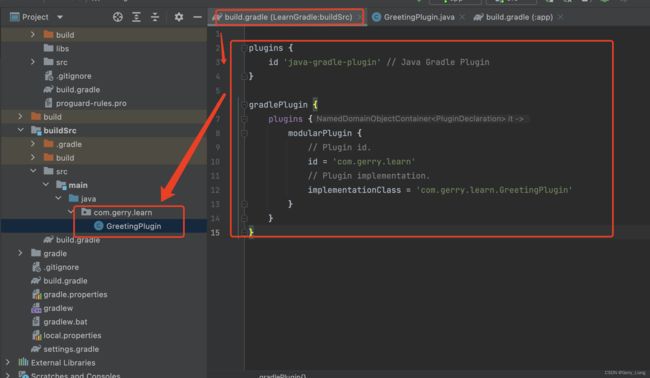Fold the plugins block on line 2
Viewport: 650px width, 378px height.
point(244,48)
